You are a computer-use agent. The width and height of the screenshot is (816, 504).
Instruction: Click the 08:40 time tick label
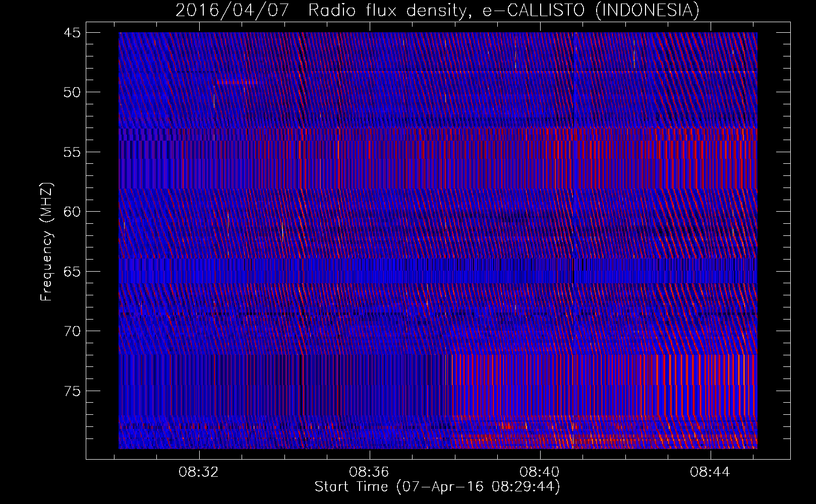pyautogui.click(x=540, y=472)
